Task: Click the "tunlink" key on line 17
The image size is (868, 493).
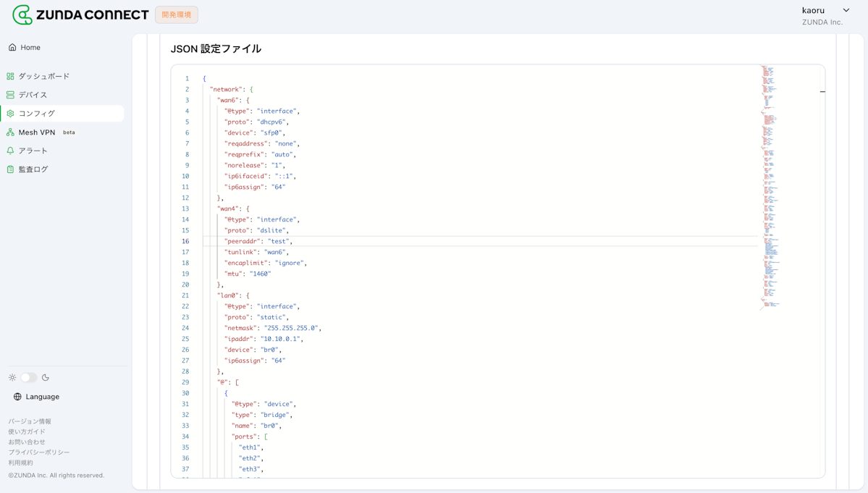Action: point(240,252)
